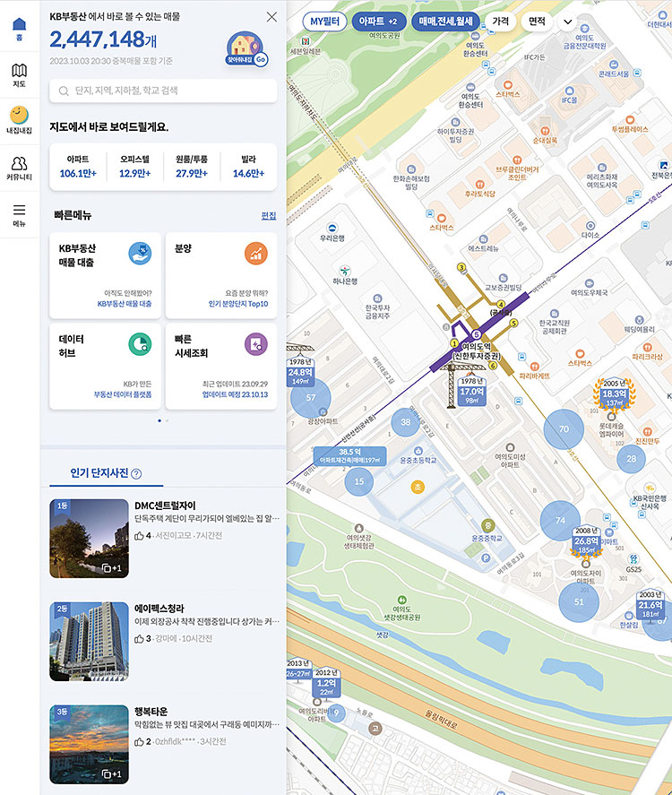Open the 아파트 +2 property type filter

[x=379, y=22]
